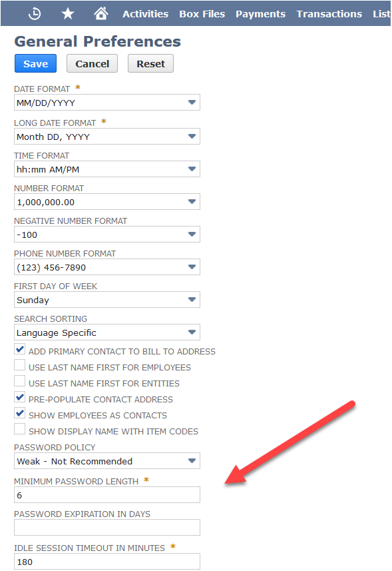Uncheck Show Employees as Contacts
Viewport: 392px width, 571px height.
tap(20, 413)
